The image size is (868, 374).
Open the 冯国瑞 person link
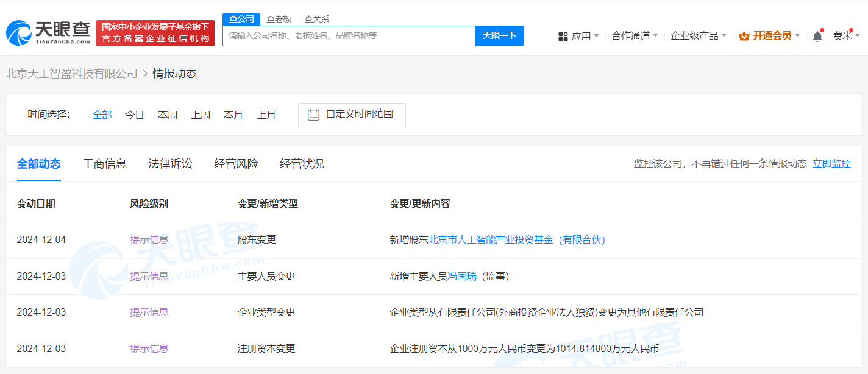(462, 276)
